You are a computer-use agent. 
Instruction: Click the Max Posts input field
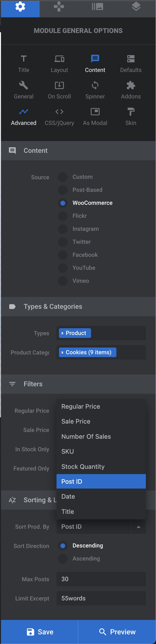[x=101, y=579]
